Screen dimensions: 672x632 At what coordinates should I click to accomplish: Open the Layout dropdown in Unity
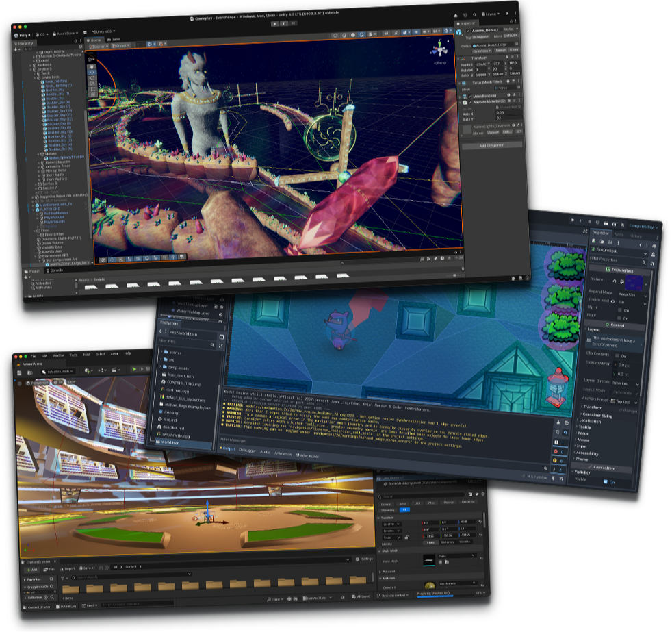point(490,14)
